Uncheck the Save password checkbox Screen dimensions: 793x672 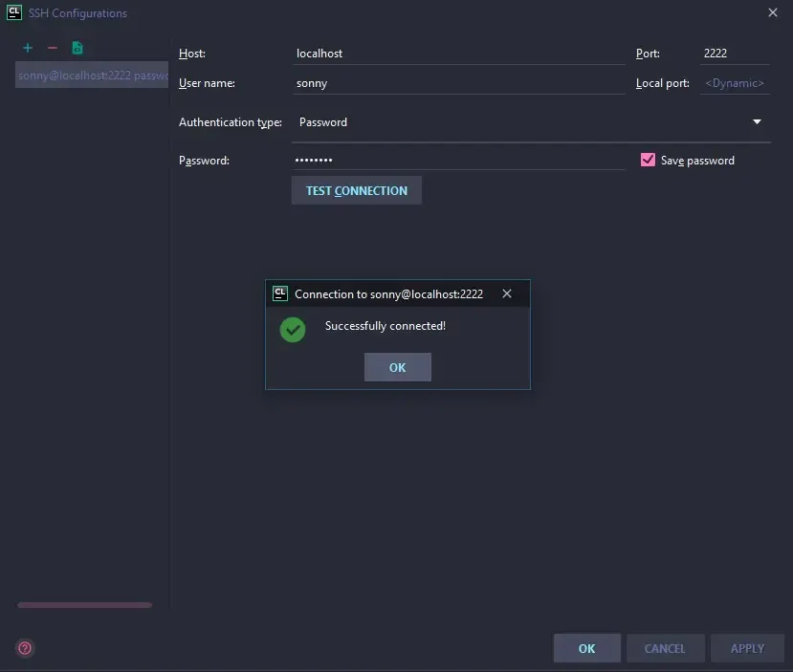pyautogui.click(x=648, y=160)
